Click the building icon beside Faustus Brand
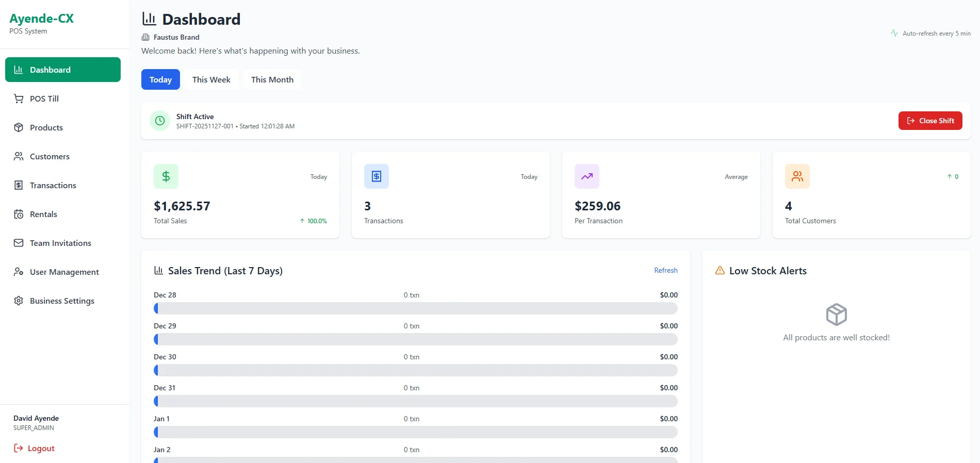 click(145, 37)
